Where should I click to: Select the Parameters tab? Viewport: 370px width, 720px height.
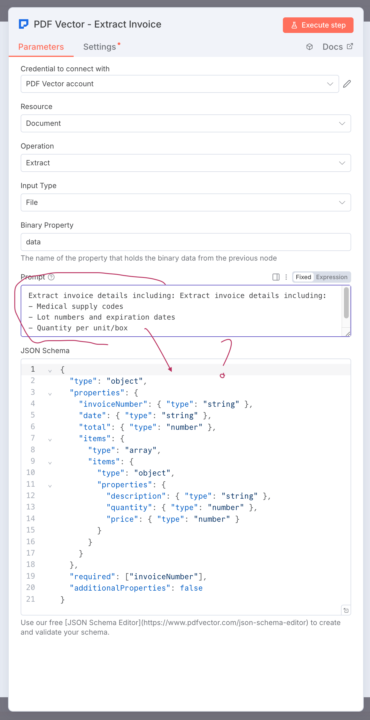41,47
